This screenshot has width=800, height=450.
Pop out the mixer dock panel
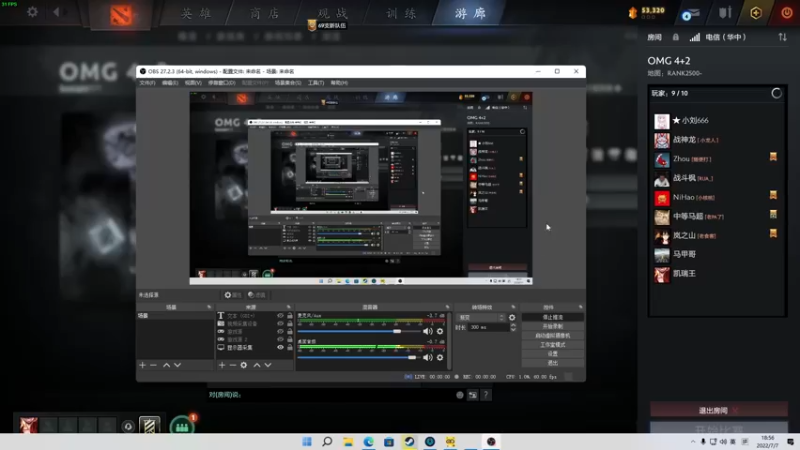[x=447, y=307]
